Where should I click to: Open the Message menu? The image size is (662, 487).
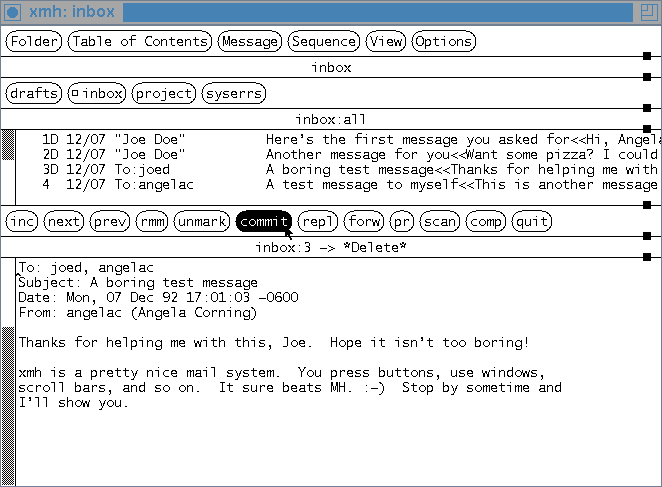click(x=250, y=41)
